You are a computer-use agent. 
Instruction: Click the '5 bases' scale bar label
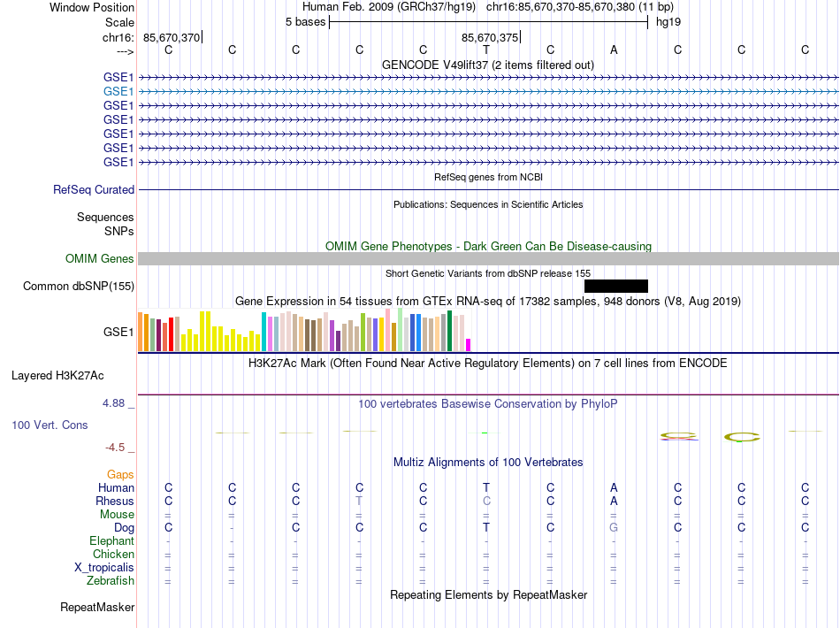pyautogui.click(x=305, y=22)
